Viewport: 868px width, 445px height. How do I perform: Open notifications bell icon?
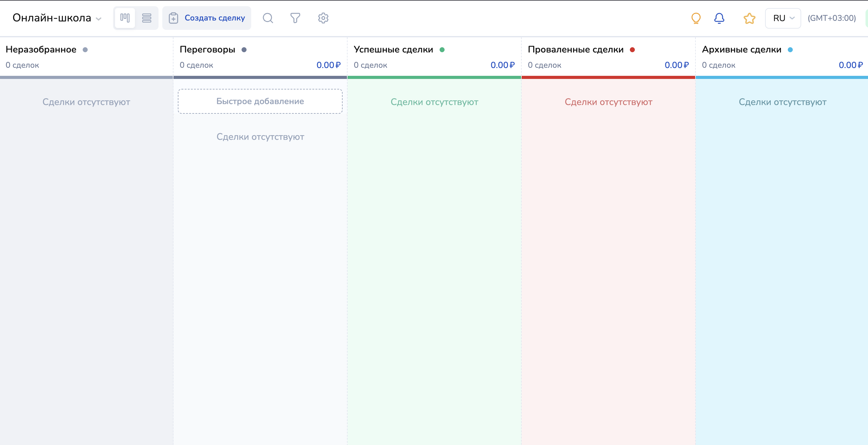click(719, 18)
